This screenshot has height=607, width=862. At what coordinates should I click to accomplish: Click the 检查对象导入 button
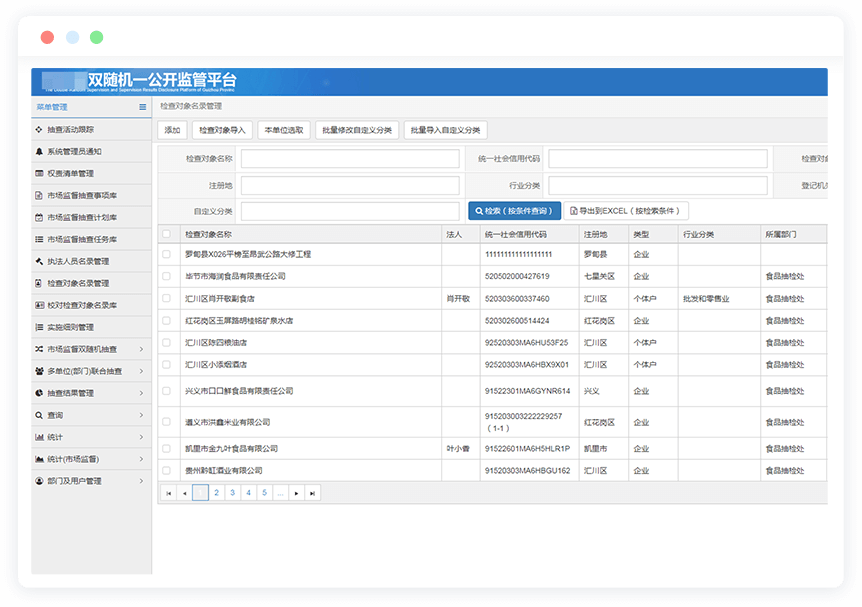(221, 130)
